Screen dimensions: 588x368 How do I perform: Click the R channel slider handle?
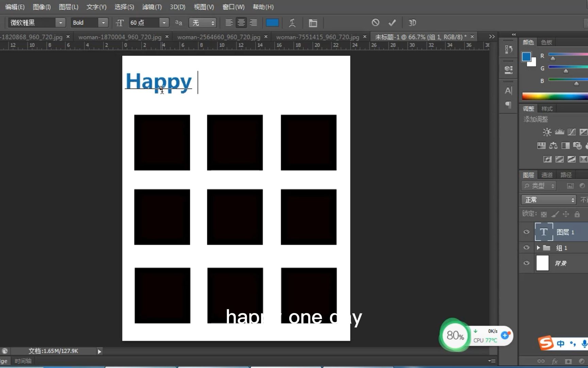pyautogui.click(x=553, y=59)
